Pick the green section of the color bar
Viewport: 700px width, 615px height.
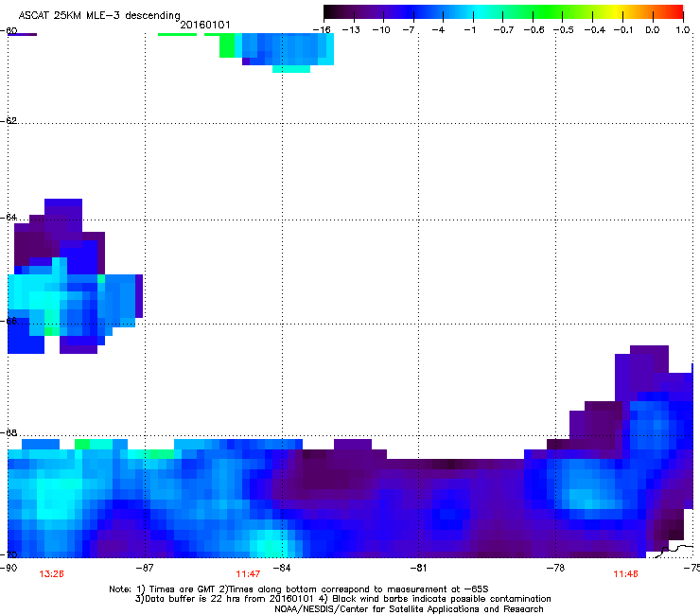(x=547, y=11)
